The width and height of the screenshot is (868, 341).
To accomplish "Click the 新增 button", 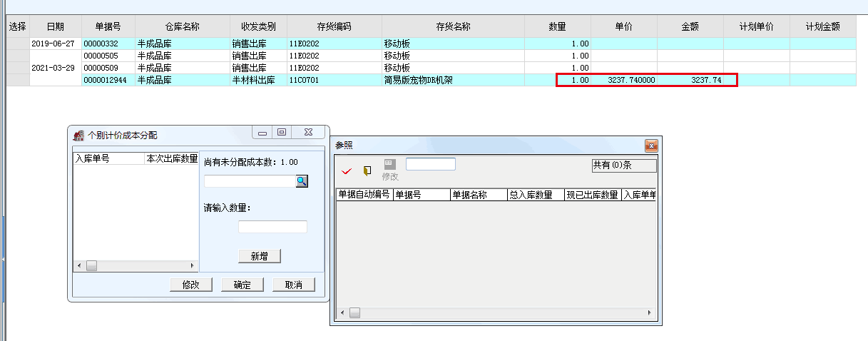I will [260, 256].
